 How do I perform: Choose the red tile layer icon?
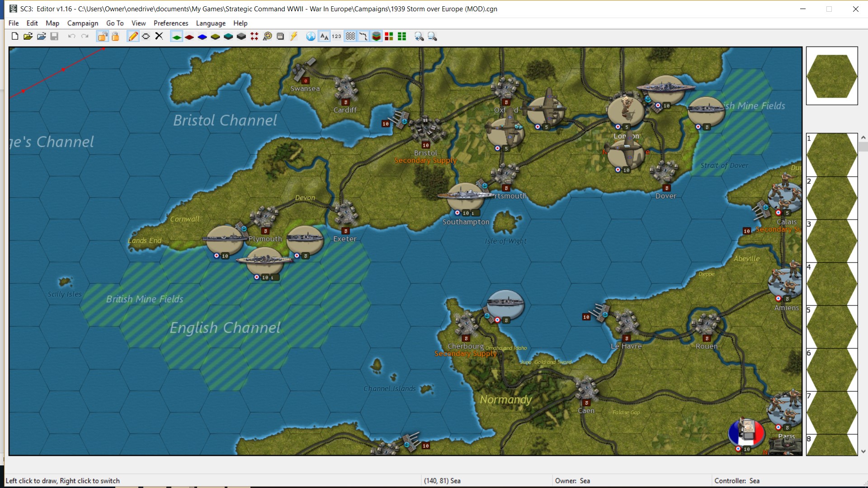[189, 37]
